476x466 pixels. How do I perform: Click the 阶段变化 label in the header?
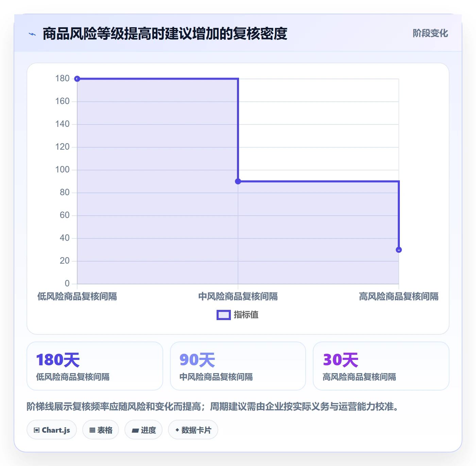point(430,33)
